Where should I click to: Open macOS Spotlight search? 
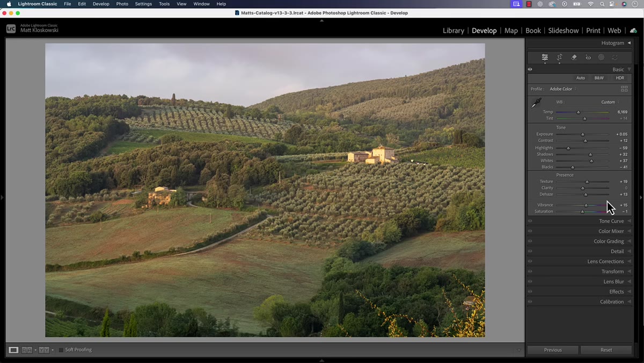[602, 4]
